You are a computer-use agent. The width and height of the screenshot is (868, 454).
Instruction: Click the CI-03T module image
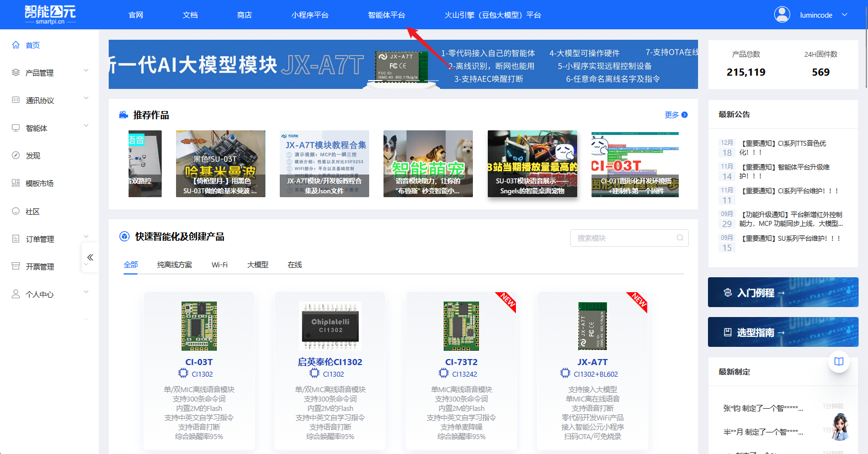click(x=199, y=326)
